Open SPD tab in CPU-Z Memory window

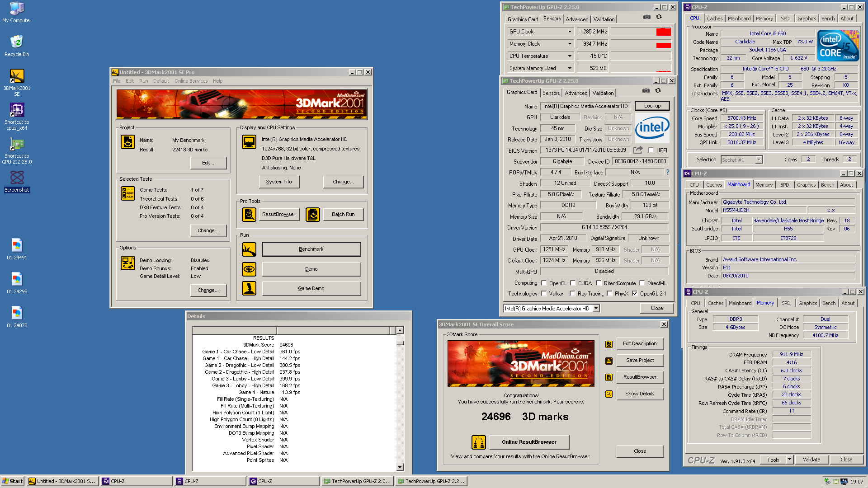(x=786, y=303)
